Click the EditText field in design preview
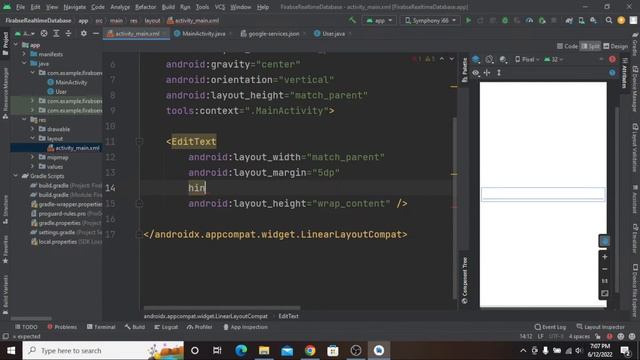The image size is (640, 360). (x=543, y=194)
